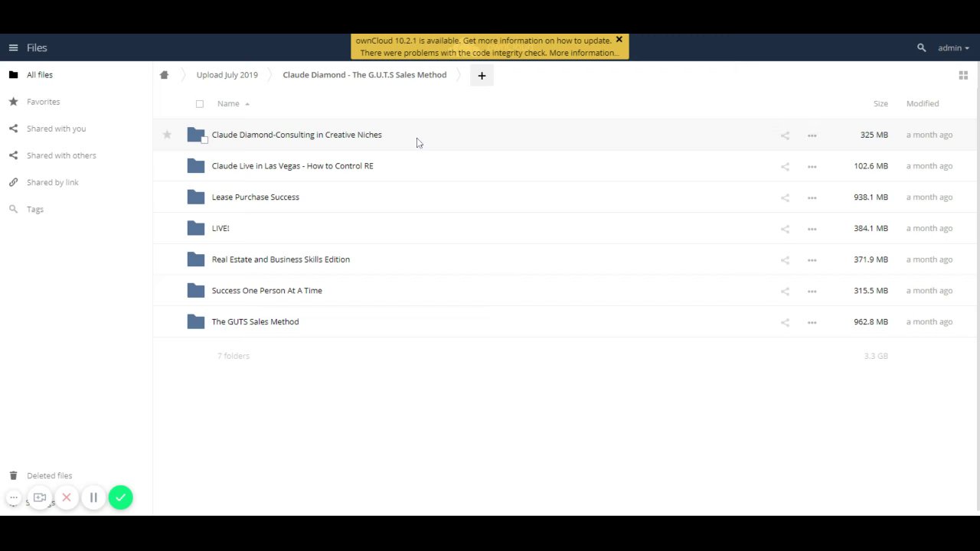
Task: Open update information link in notification
Action: point(537,41)
